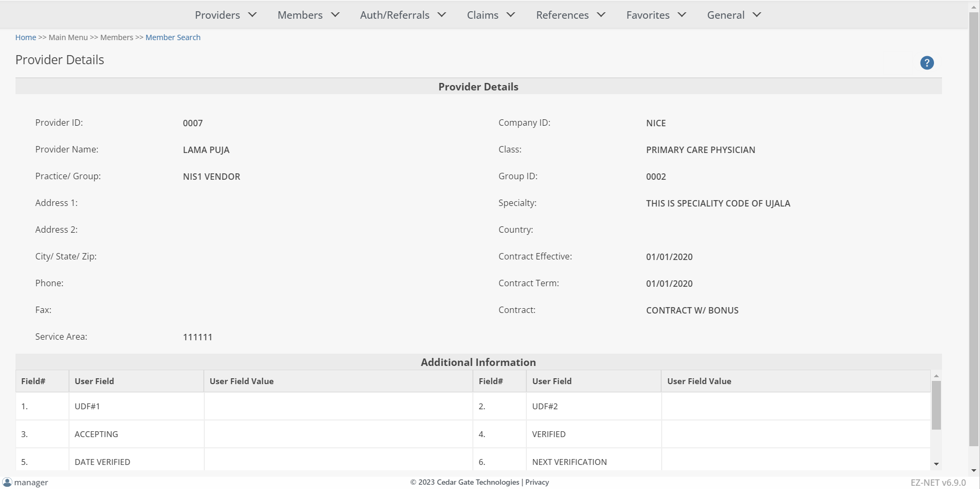Image resolution: width=980 pixels, height=489 pixels.
Task: Open the Members dropdown menu
Action: click(308, 15)
